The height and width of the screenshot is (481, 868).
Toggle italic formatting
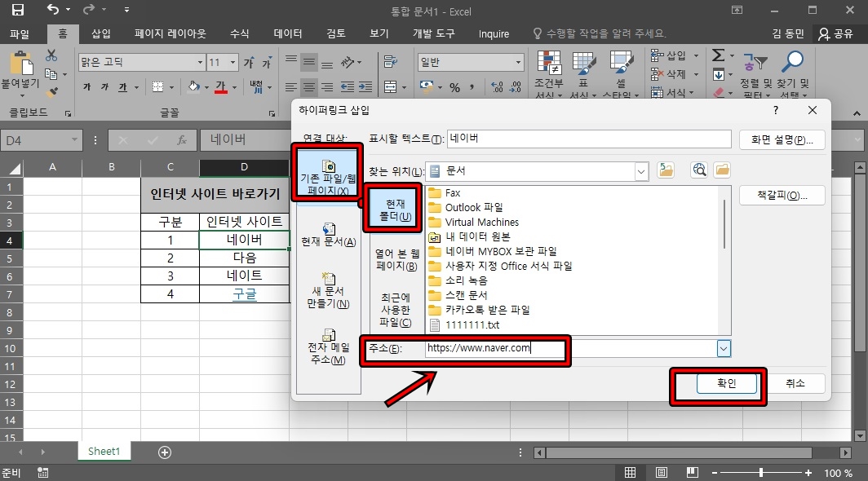click(104, 87)
